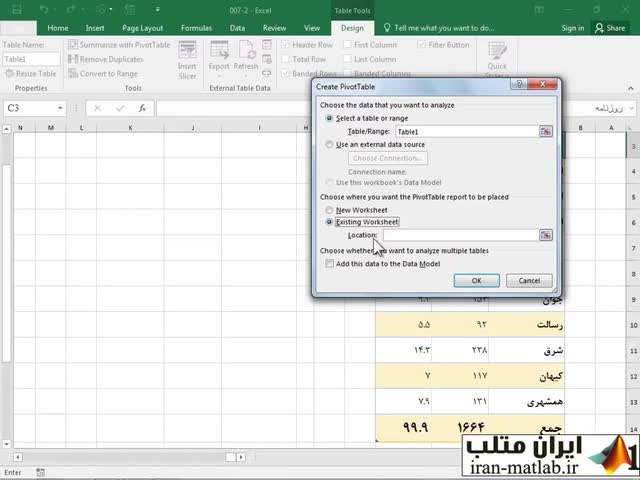Viewport: 640px width, 480px height.
Task: Choose the Existing Worksheet radio button
Action: coord(329,222)
